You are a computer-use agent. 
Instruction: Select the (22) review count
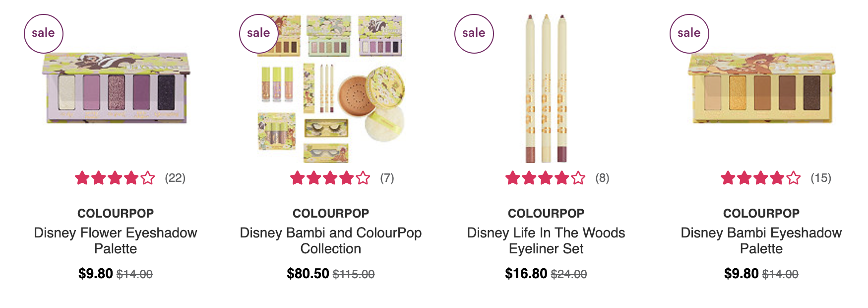coord(175,178)
